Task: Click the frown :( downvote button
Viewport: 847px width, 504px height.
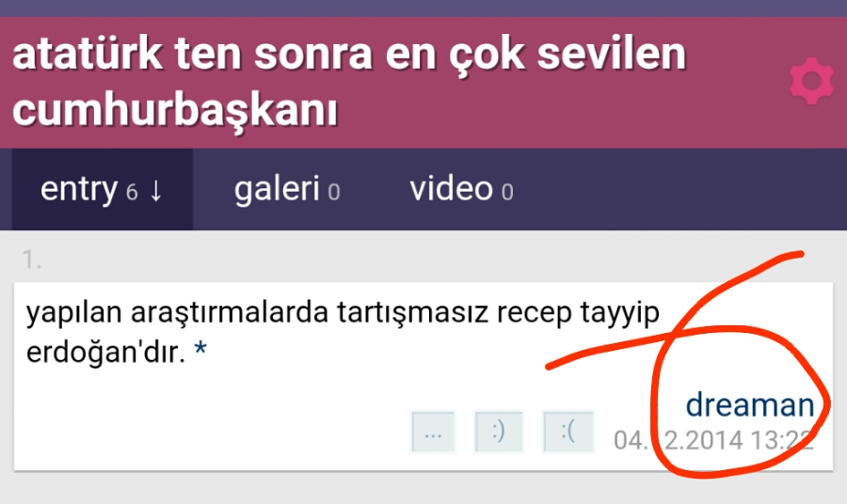Action: [567, 432]
